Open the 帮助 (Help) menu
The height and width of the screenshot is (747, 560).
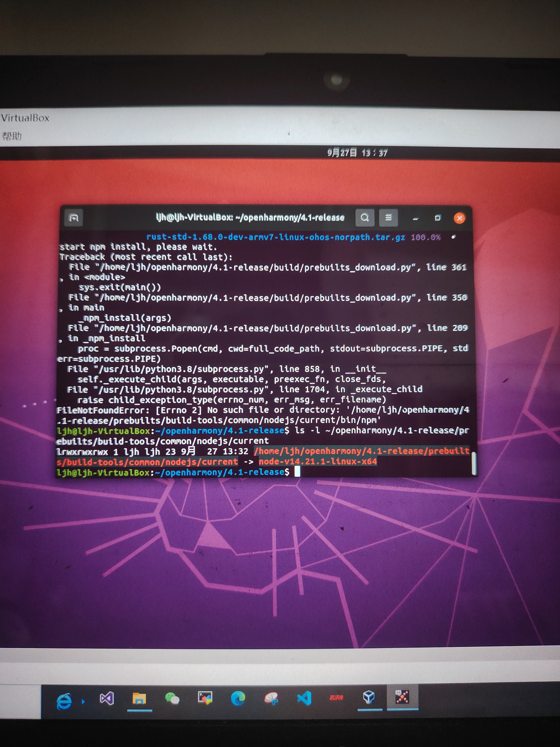(x=12, y=136)
